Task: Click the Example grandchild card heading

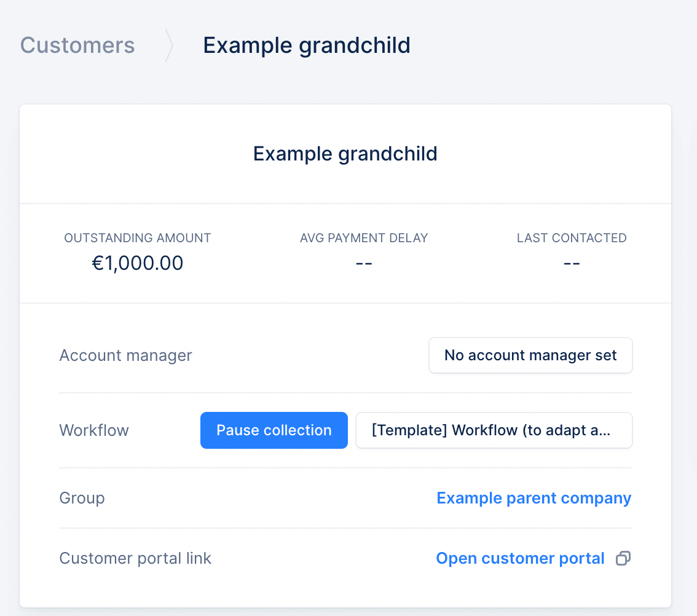Action: click(345, 154)
